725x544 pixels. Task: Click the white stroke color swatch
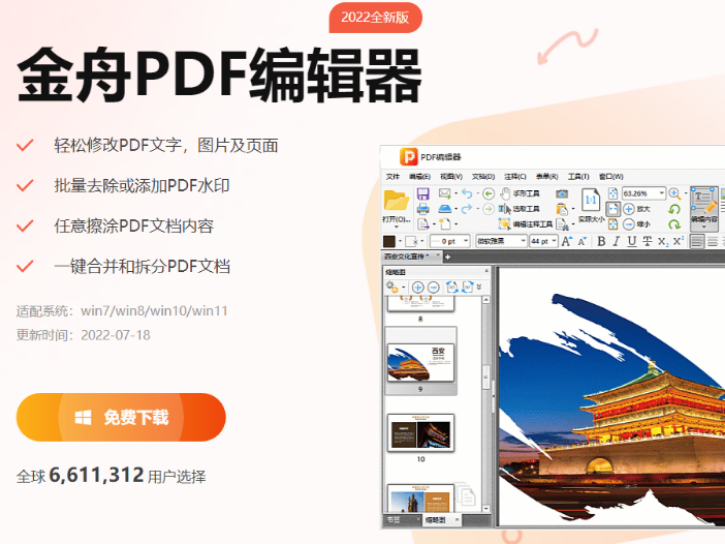411,241
